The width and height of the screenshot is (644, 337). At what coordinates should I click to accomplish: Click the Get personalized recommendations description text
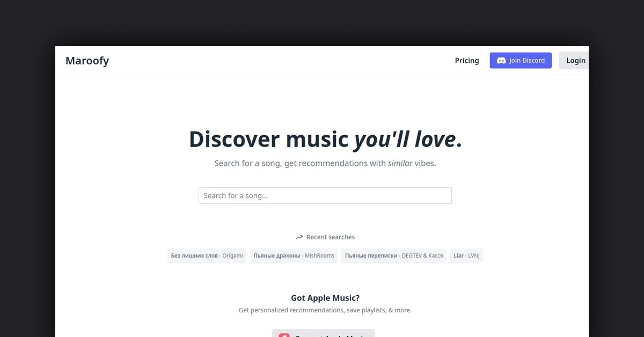[x=325, y=310]
